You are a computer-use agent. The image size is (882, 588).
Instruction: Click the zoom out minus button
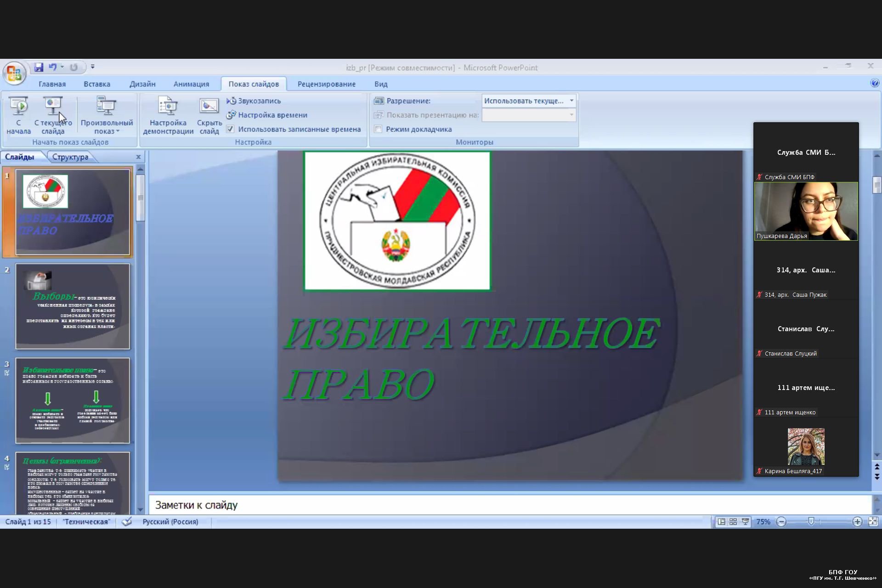[781, 522]
